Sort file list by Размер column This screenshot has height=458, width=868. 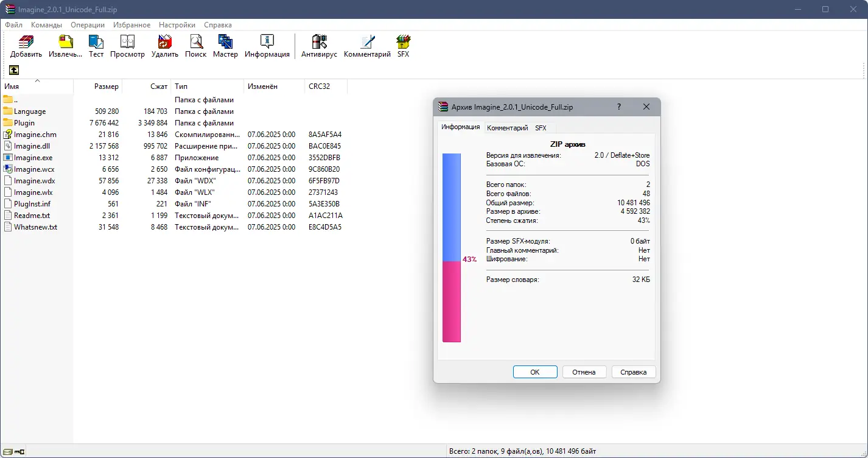[98, 86]
